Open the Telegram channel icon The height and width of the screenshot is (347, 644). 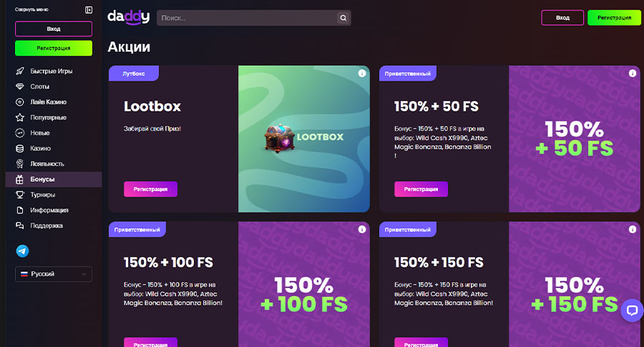23,251
